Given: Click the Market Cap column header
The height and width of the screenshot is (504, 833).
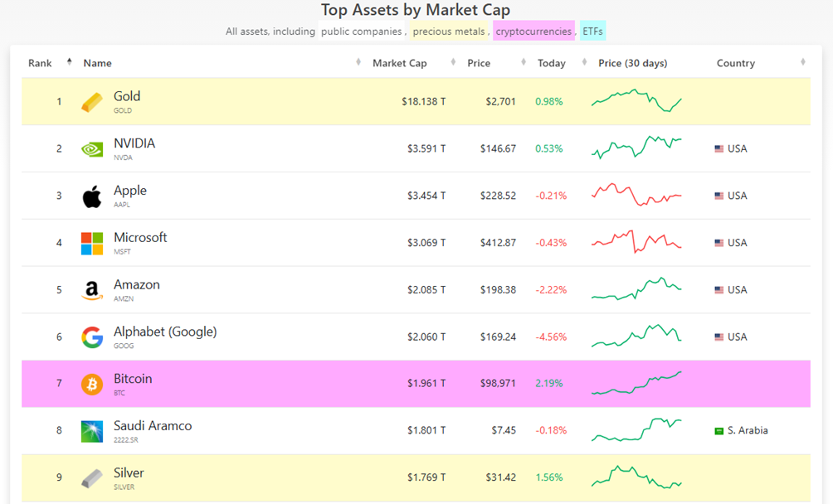Looking at the screenshot, I should pos(400,63).
